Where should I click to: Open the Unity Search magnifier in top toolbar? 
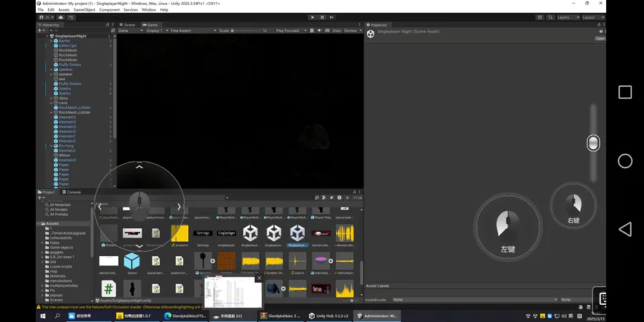click(x=550, y=17)
